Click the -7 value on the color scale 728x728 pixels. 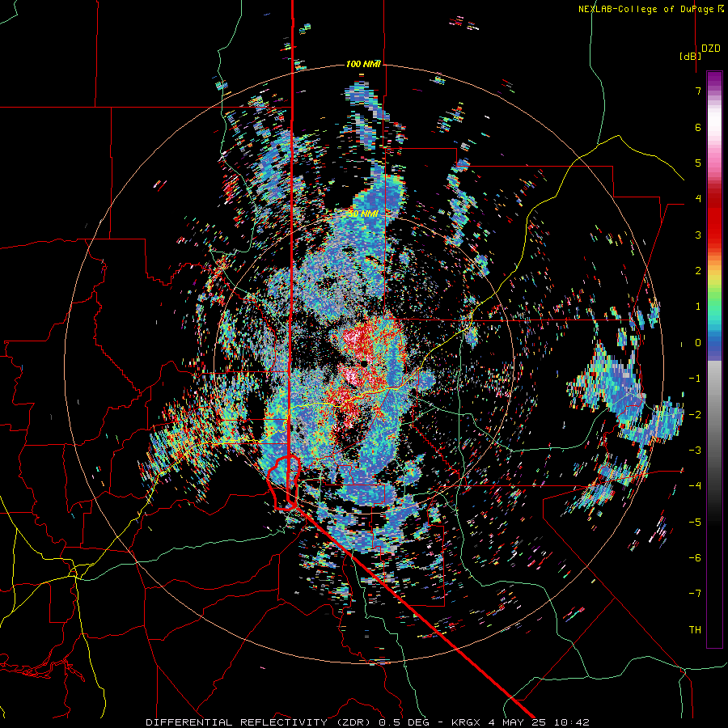(695, 594)
